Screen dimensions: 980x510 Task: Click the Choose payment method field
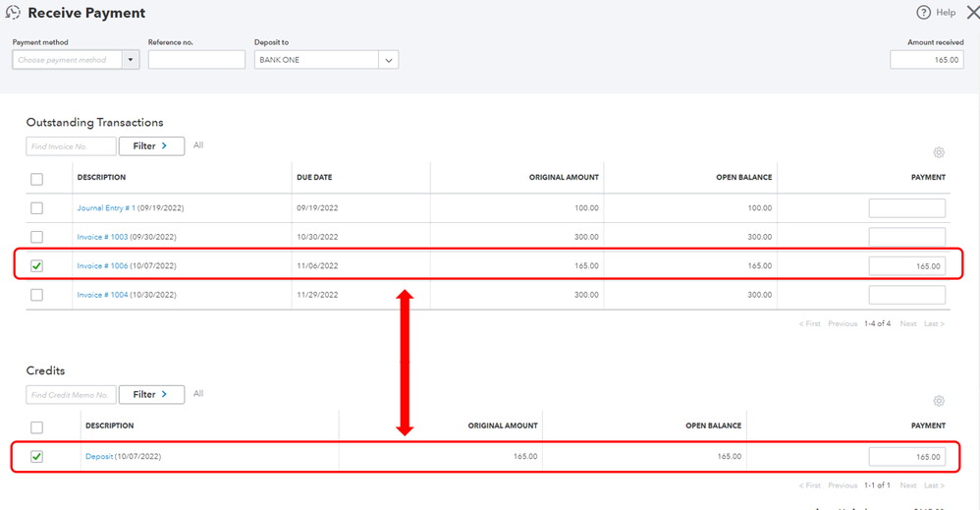(68, 60)
